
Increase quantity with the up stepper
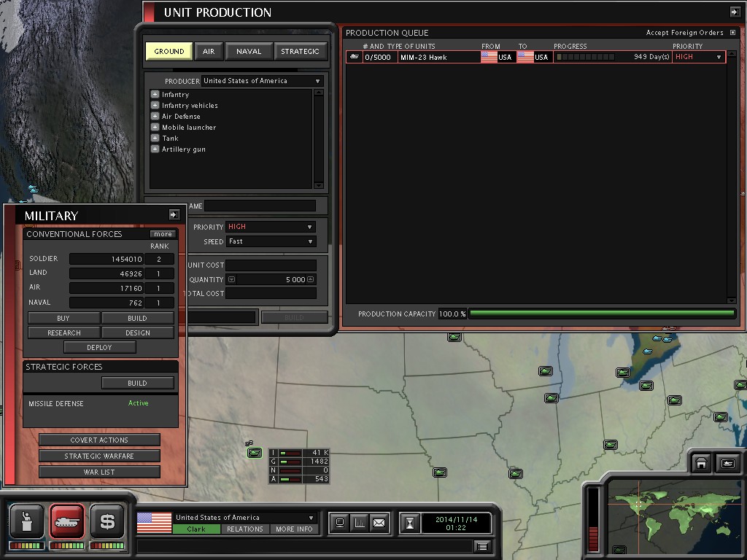click(311, 279)
